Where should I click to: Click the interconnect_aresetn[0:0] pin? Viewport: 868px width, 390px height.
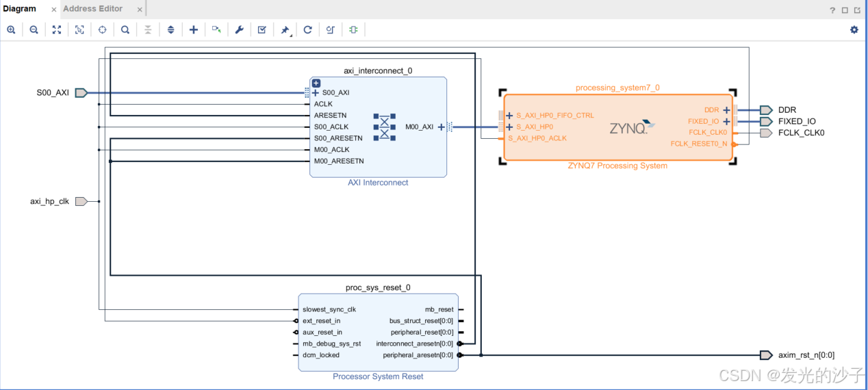click(415, 343)
